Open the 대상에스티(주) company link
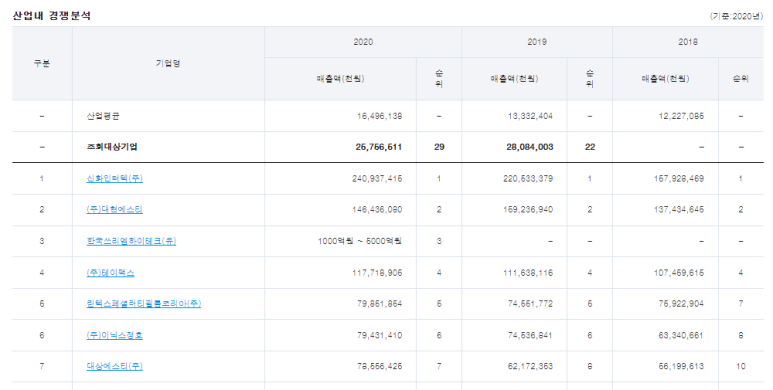Viewport: 773px width, 390px height. coord(114,366)
